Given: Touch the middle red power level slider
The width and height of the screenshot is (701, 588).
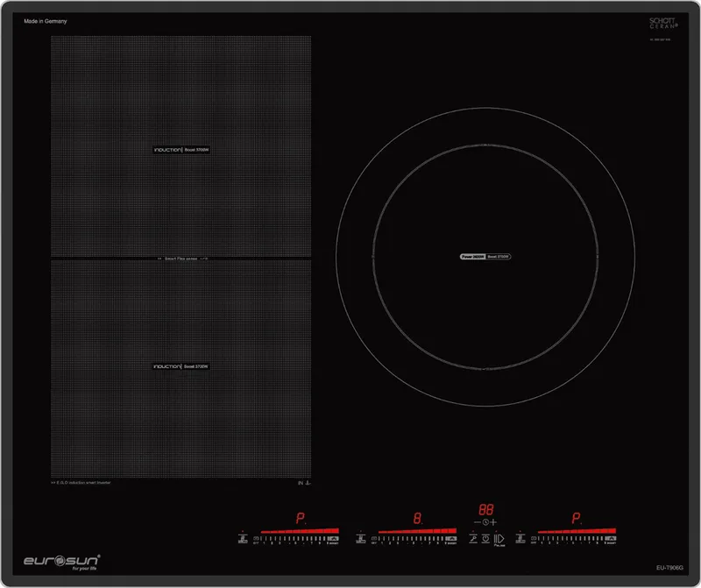Looking at the screenshot, I should coord(418,531).
